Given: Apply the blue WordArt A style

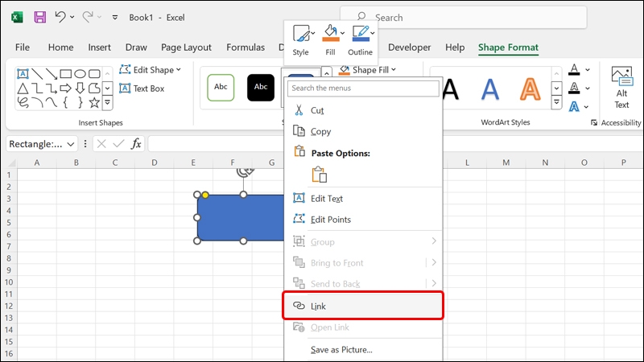Looking at the screenshot, I should click(x=490, y=89).
